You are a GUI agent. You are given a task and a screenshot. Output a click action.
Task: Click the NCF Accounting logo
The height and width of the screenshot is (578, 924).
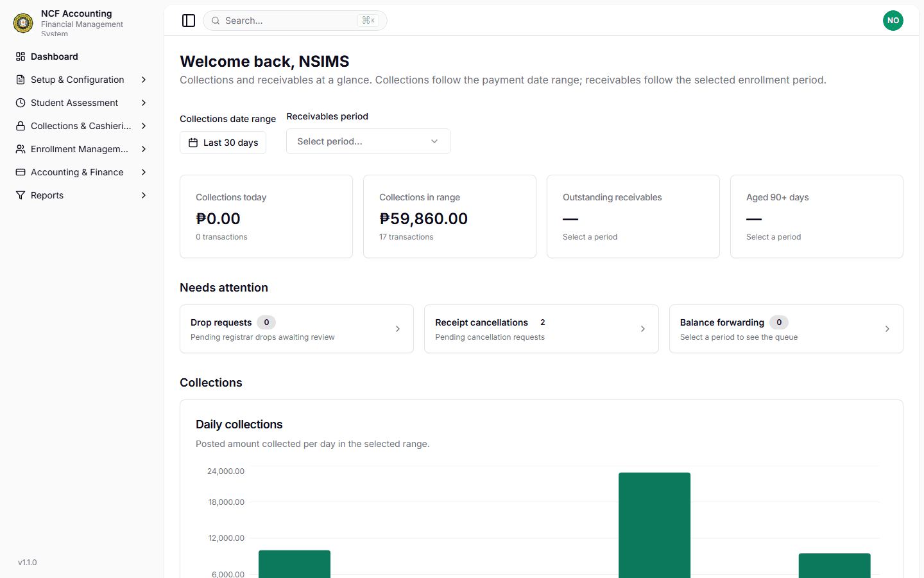click(23, 23)
